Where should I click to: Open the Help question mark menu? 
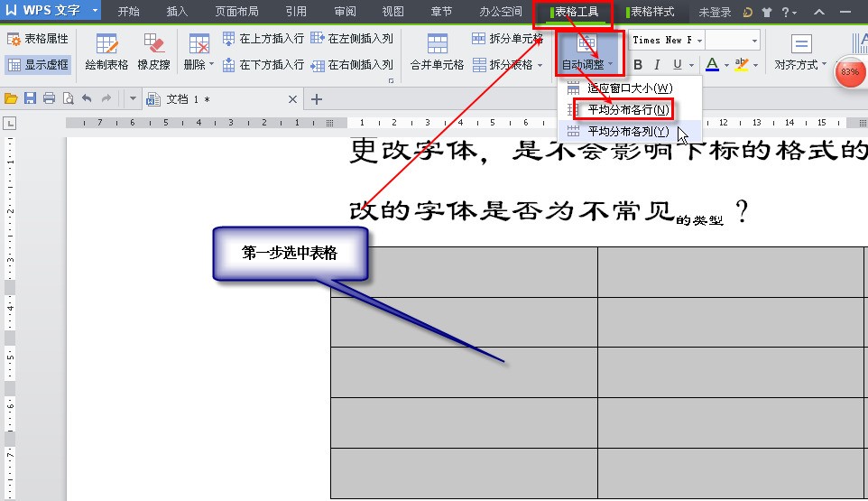click(789, 12)
